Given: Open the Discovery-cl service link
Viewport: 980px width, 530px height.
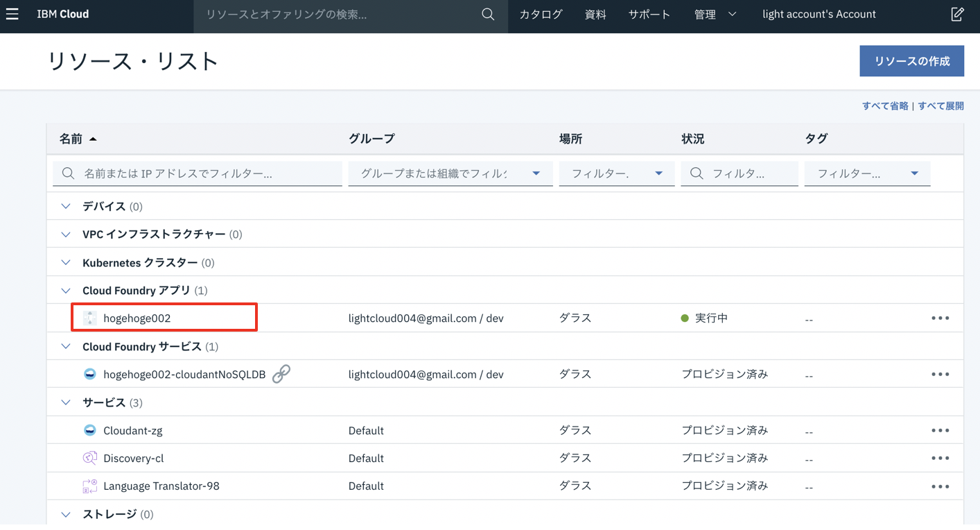Looking at the screenshot, I should pos(133,459).
